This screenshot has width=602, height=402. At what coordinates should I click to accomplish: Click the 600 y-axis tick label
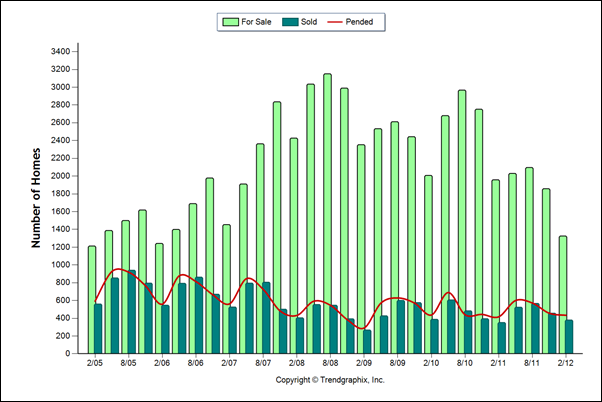pos(63,300)
